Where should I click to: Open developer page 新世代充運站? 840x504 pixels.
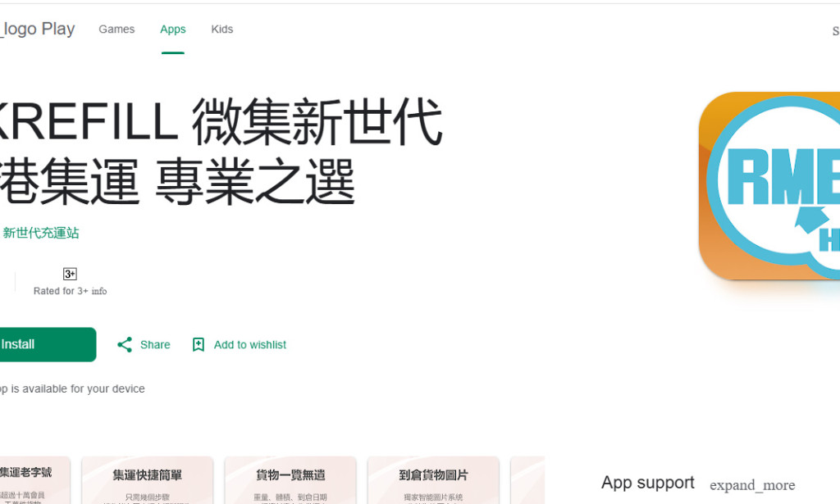point(39,233)
